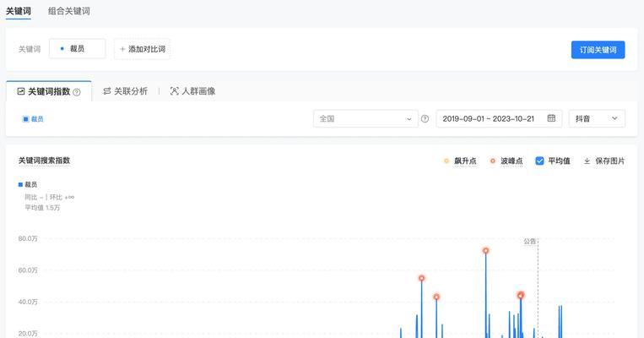This screenshot has width=644, height=338.
Task: Open the 人群画像 tab
Action: coord(192,91)
